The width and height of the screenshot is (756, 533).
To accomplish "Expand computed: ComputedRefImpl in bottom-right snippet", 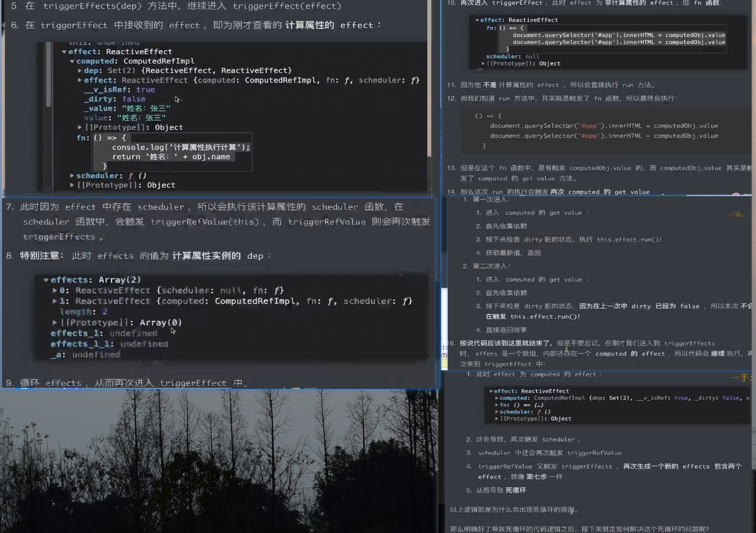I will coord(496,398).
